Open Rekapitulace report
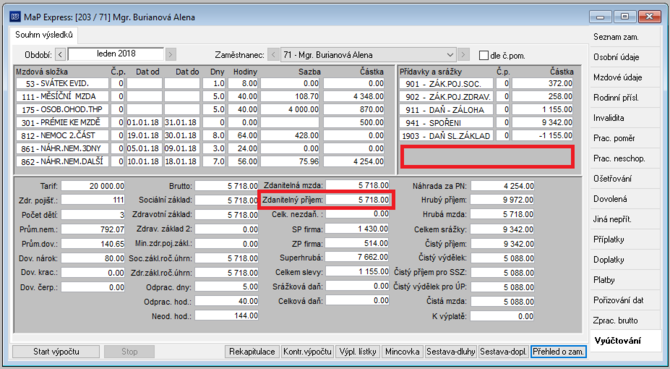The image size is (670, 369). click(252, 352)
